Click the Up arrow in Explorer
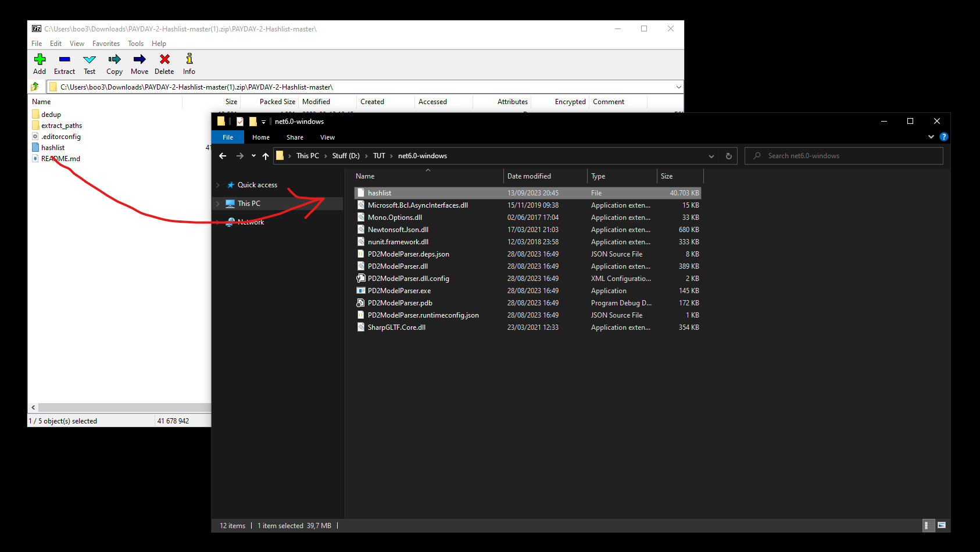Image resolution: width=980 pixels, height=552 pixels. [x=266, y=156]
